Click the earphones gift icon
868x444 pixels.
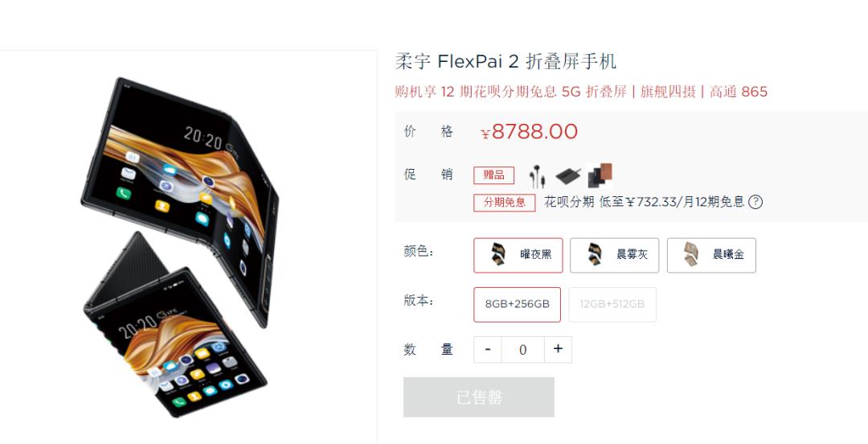pyautogui.click(x=536, y=175)
